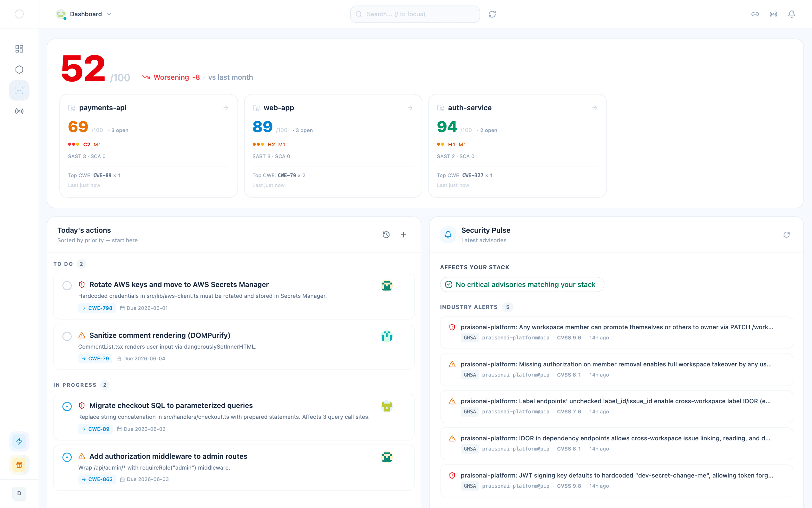Click assignee avatar on Rotate AWS keys
This screenshot has width=812, height=508.
(x=387, y=285)
